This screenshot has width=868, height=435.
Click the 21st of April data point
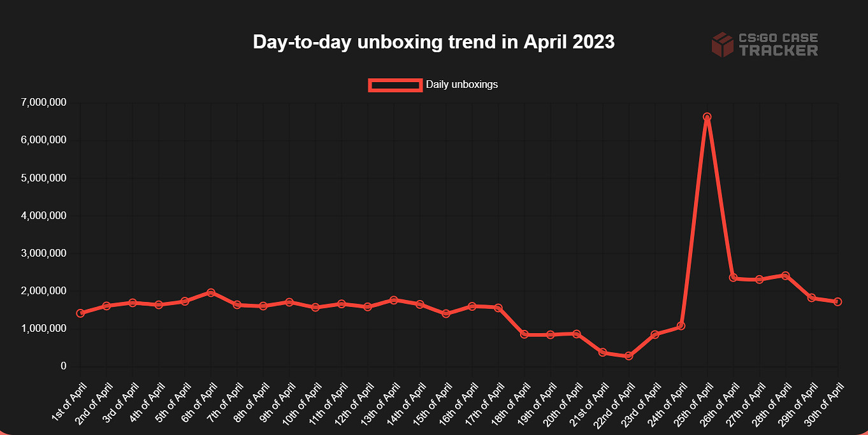coord(603,352)
